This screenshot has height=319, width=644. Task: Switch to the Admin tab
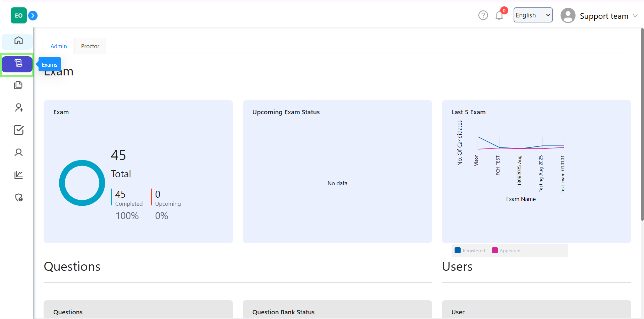(x=59, y=46)
